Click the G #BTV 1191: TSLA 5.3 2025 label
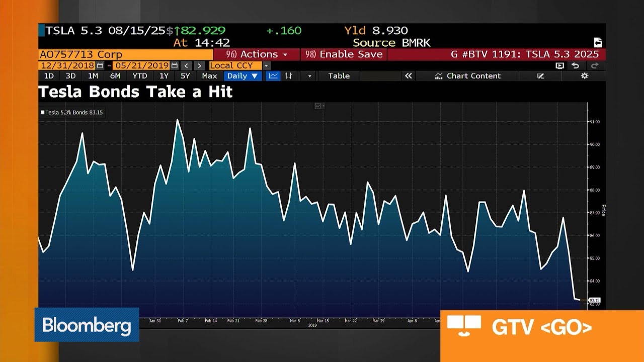Viewport: 644px width, 362px height. point(524,54)
